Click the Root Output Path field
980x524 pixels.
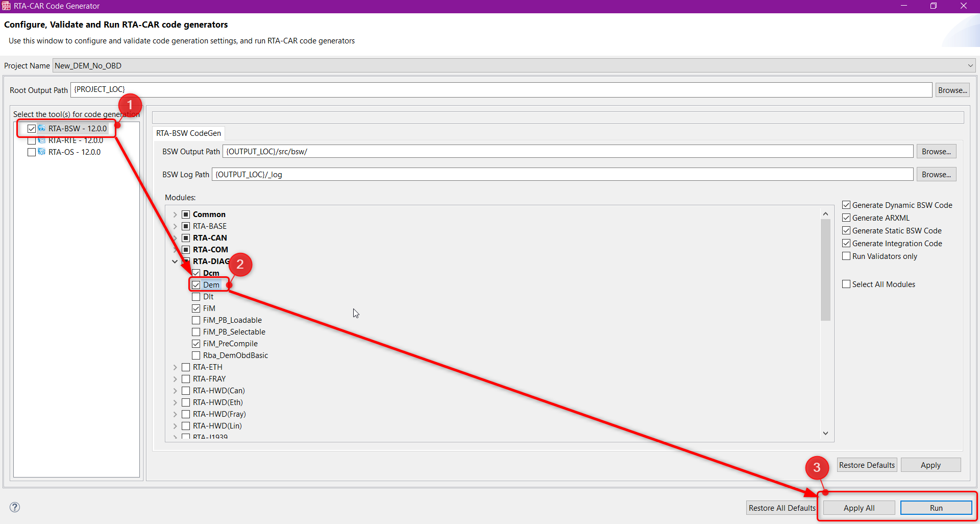pyautogui.click(x=501, y=89)
